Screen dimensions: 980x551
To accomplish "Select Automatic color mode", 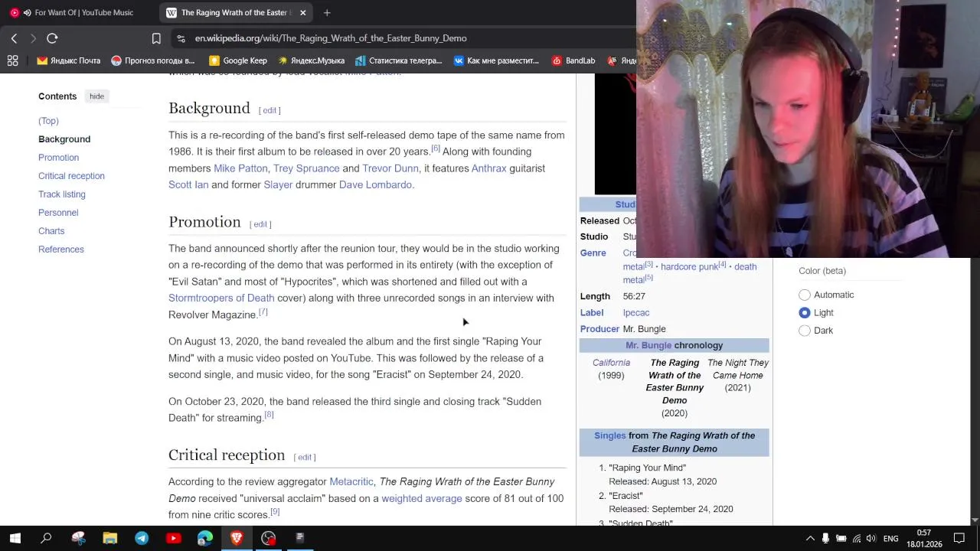I will 805,295.
